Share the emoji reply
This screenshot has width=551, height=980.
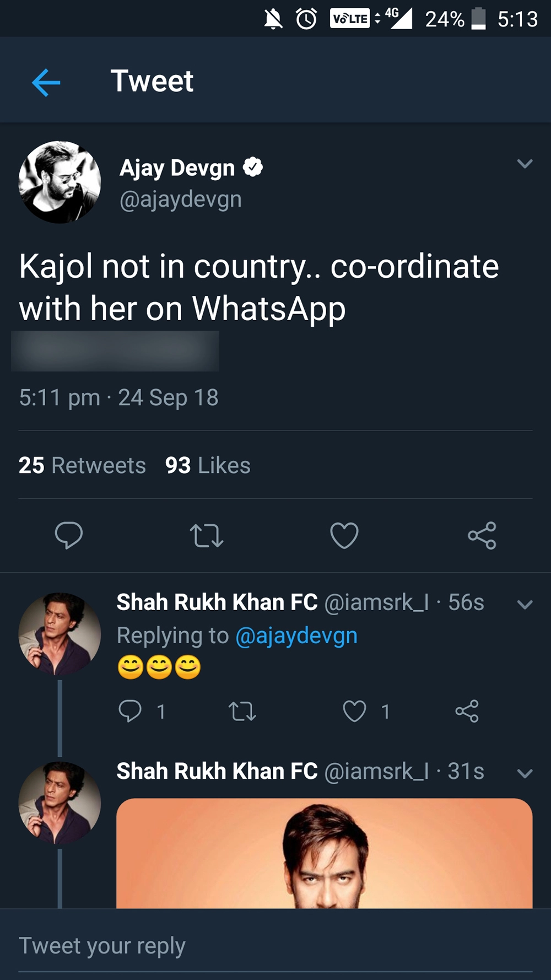point(467,711)
